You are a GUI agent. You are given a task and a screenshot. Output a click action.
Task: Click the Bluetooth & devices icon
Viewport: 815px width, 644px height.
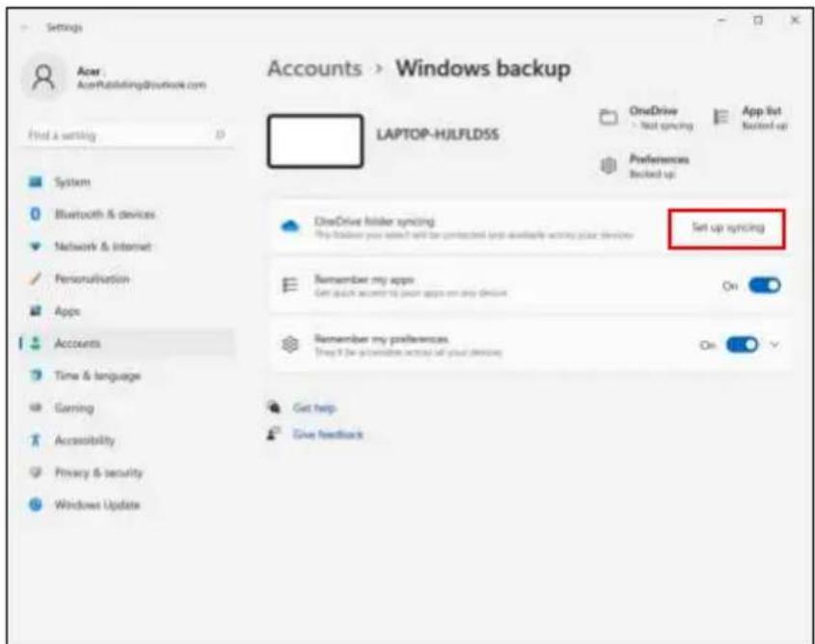coord(36,214)
